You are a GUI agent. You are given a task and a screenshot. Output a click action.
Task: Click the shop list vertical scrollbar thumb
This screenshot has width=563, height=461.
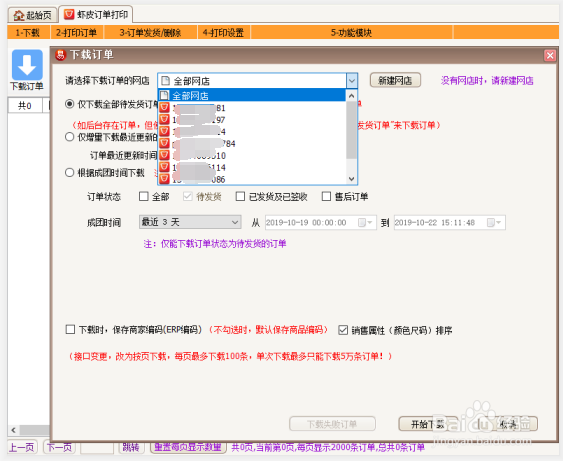(352, 130)
